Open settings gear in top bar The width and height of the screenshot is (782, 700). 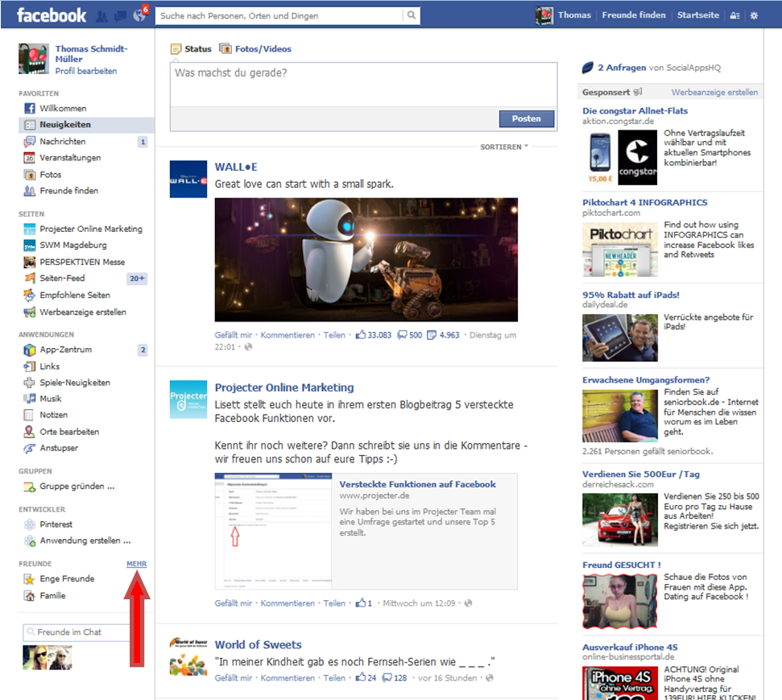[x=754, y=15]
